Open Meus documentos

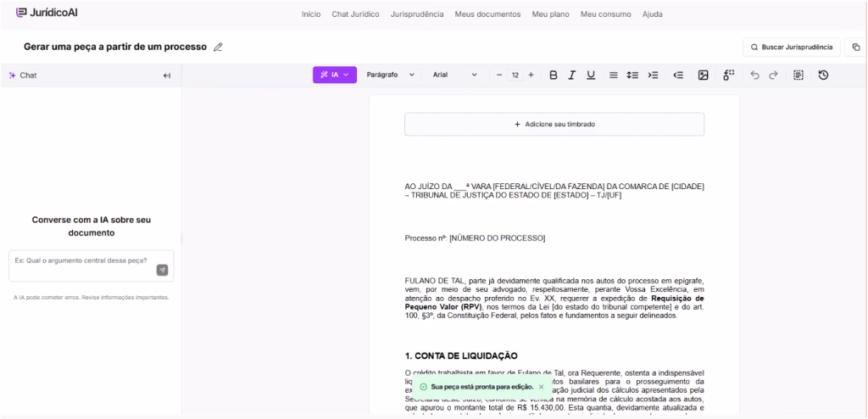[487, 14]
